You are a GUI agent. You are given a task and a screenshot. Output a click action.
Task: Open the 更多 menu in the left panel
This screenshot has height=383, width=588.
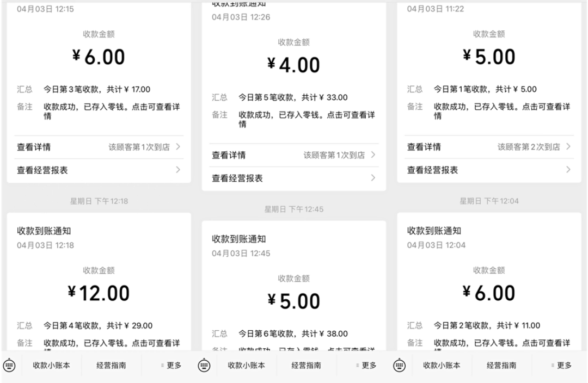(x=171, y=366)
